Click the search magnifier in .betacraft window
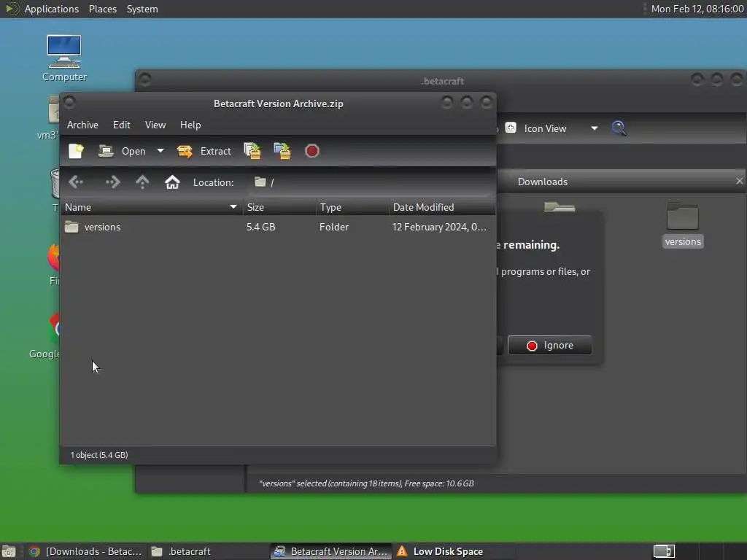The width and height of the screenshot is (747, 560). [x=619, y=128]
